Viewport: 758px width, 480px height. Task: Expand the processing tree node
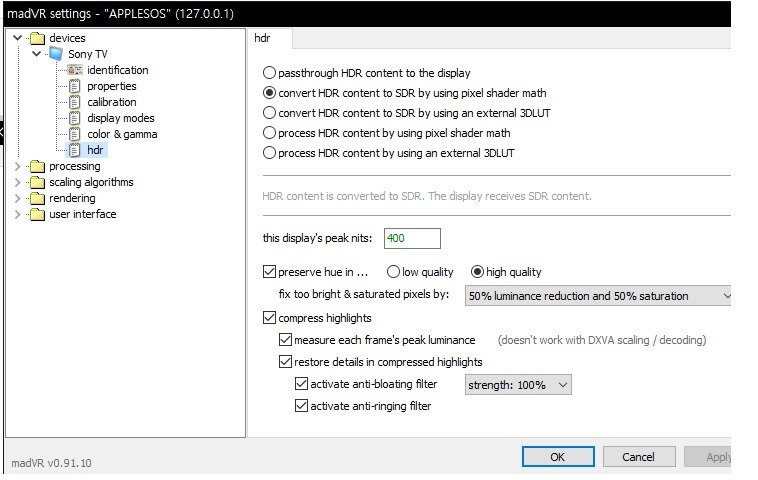point(18,166)
